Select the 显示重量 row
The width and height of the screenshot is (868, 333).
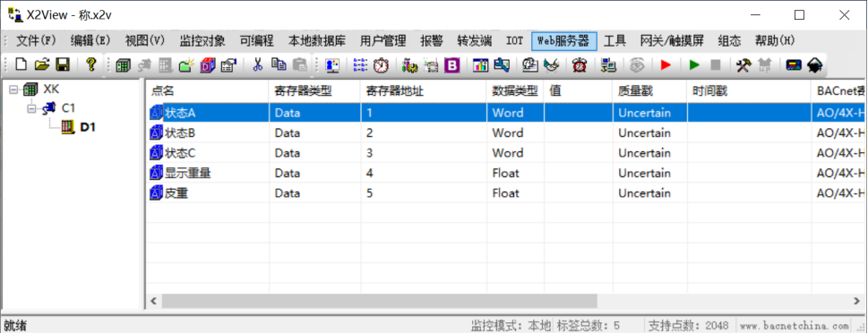click(506, 173)
